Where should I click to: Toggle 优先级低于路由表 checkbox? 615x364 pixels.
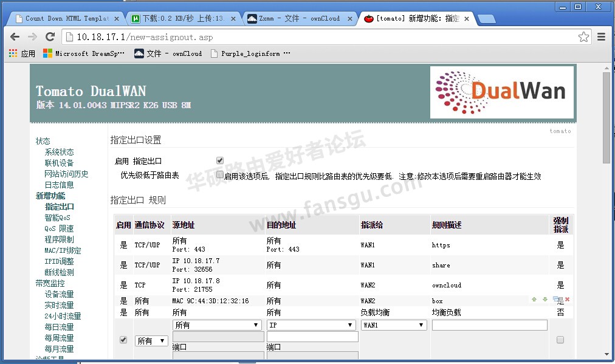(x=219, y=174)
